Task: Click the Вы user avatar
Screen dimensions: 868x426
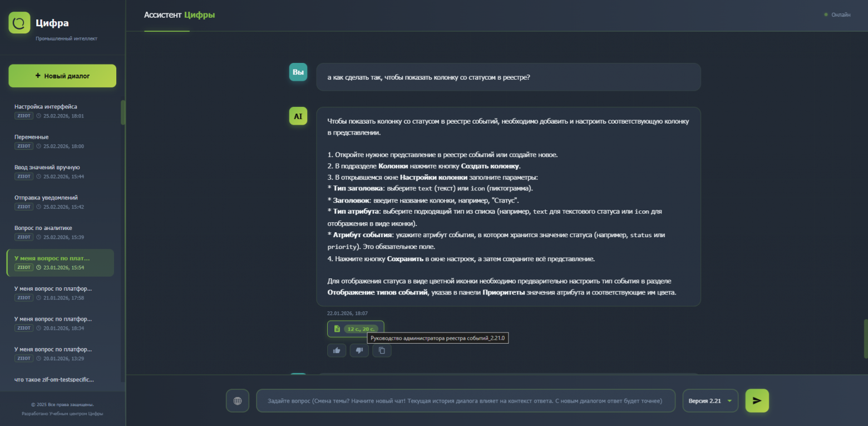Action: click(298, 72)
